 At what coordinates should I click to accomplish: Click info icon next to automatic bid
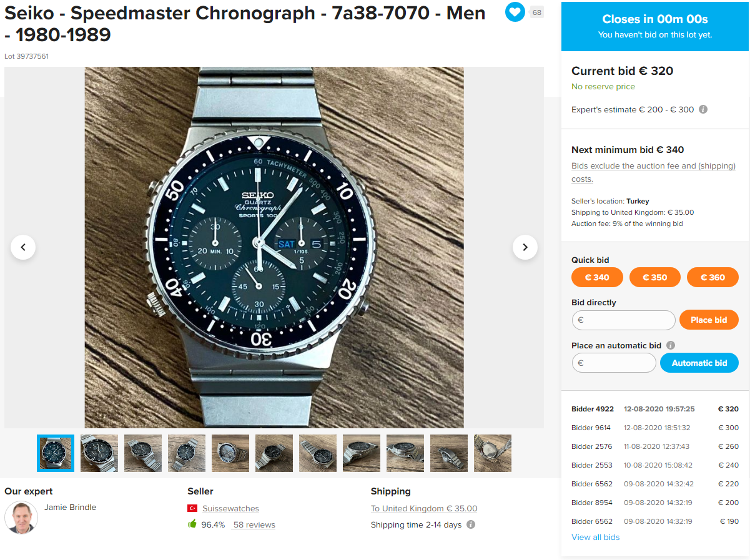(671, 345)
